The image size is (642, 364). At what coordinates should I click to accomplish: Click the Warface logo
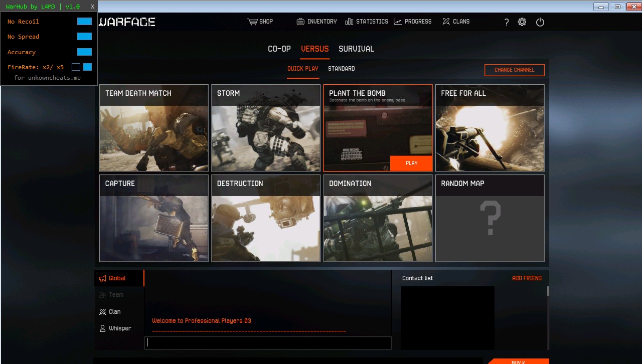pyautogui.click(x=126, y=22)
